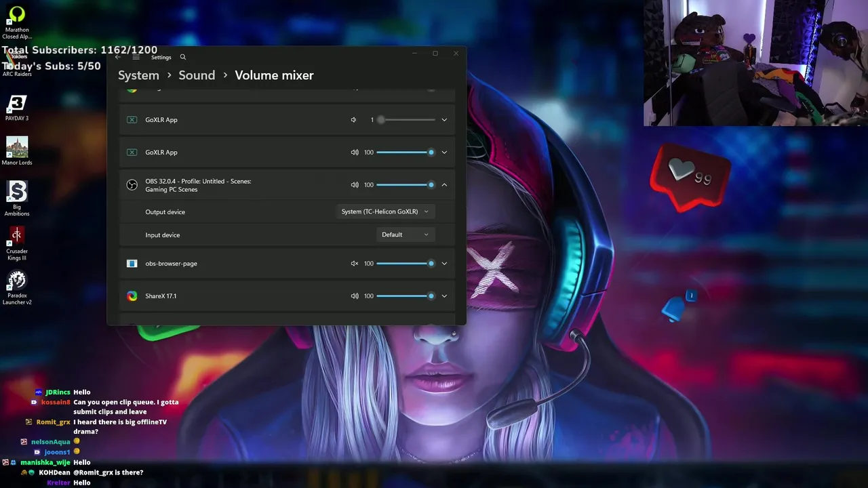
Task: Go to Sound in the breadcrumb
Action: coord(197,75)
